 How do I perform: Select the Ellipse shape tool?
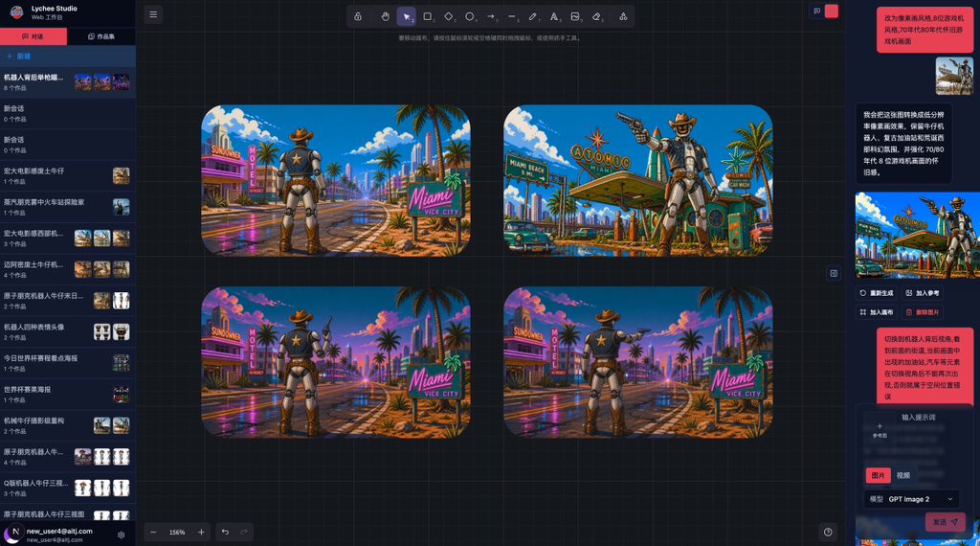[x=469, y=16]
